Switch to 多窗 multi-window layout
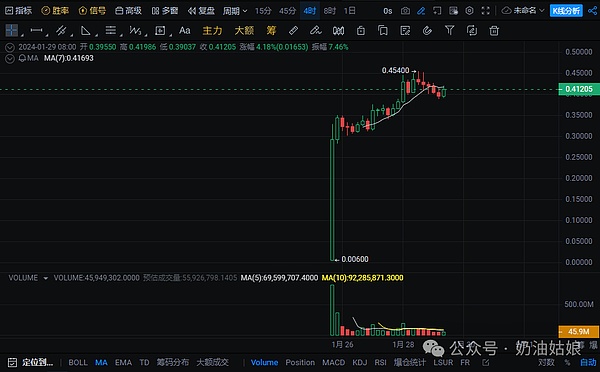The image size is (600, 372). 165,11
